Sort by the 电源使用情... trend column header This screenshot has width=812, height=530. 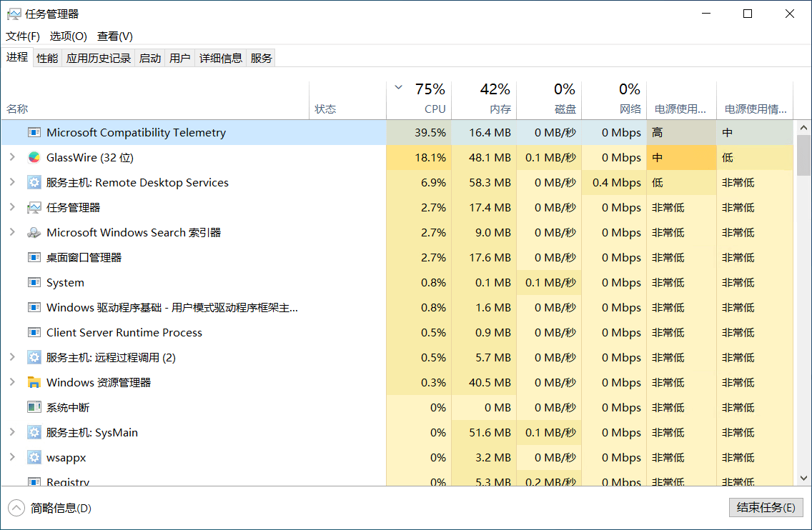click(x=755, y=101)
